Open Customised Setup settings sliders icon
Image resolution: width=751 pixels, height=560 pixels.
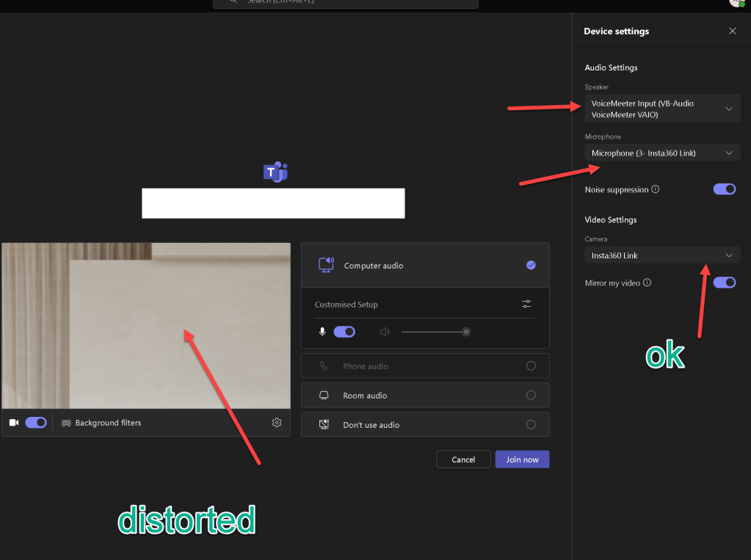point(526,304)
